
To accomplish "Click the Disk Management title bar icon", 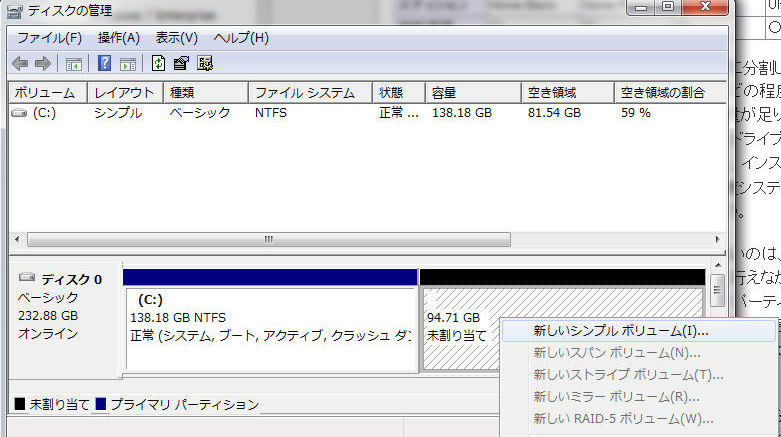I will [14, 11].
